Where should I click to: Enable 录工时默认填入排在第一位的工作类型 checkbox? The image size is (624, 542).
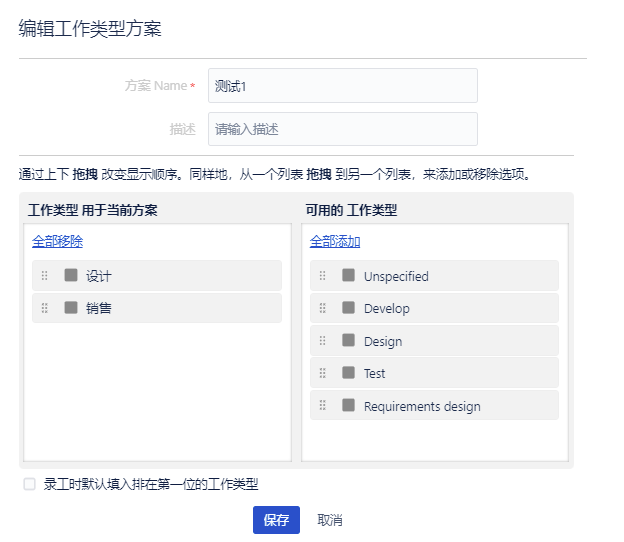(30, 484)
